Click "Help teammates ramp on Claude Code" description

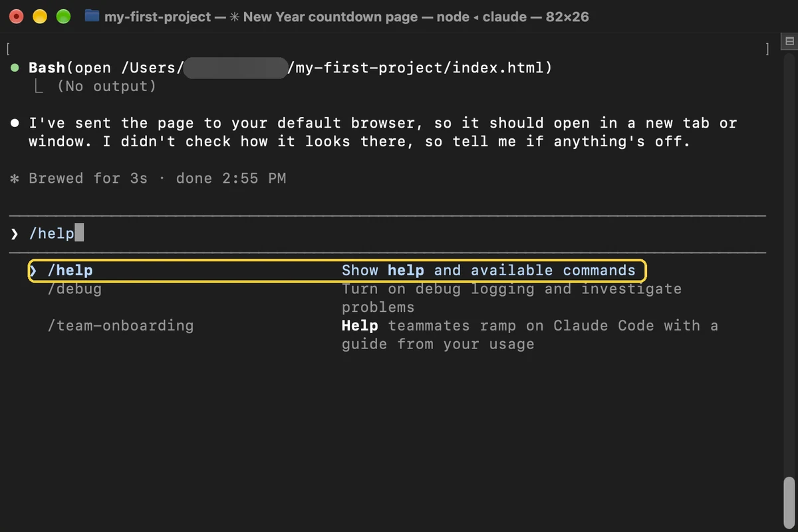(x=530, y=335)
